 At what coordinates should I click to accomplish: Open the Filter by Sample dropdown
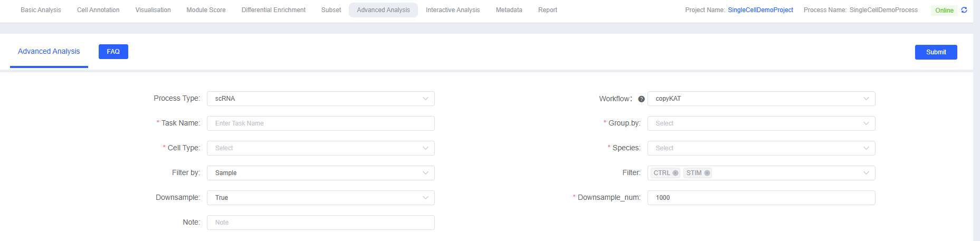[320, 173]
